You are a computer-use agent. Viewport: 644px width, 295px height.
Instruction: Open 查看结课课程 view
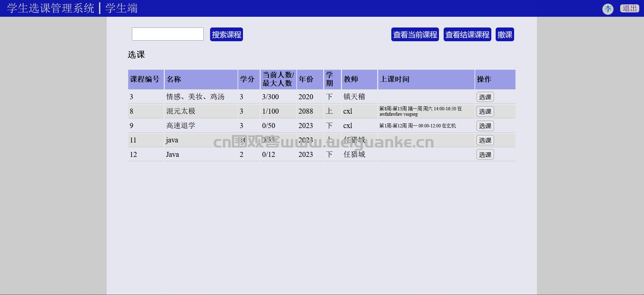[x=467, y=35]
